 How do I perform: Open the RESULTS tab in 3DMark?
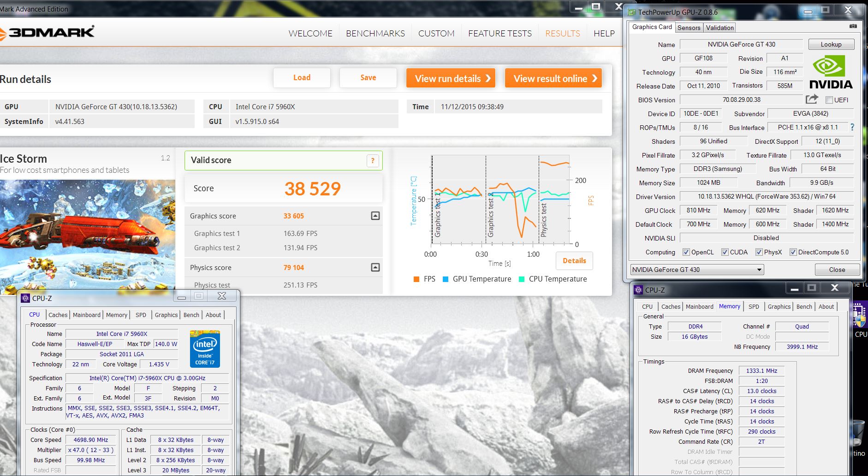point(563,33)
